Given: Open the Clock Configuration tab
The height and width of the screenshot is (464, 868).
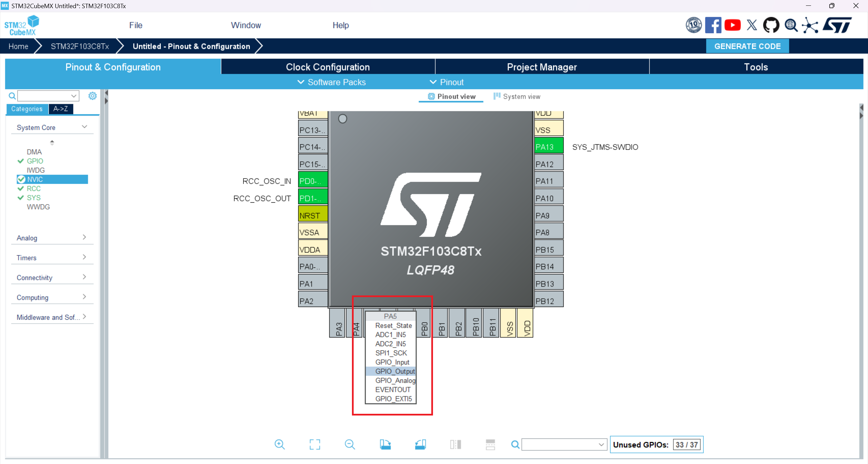Looking at the screenshot, I should pos(328,67).
